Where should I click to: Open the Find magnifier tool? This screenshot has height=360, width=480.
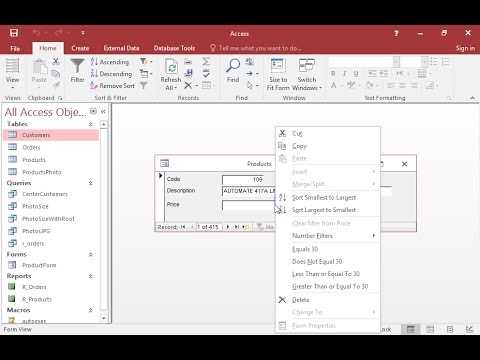(233, 70)
